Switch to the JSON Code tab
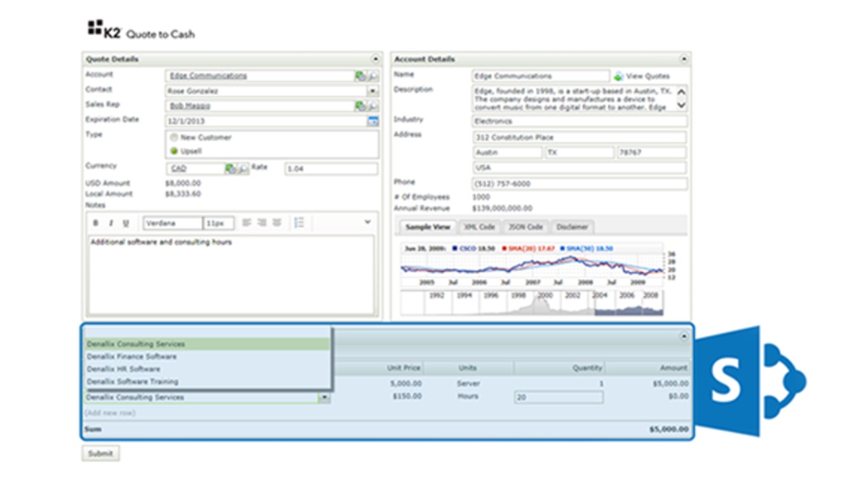This screenshot has width=868, height=488. 526,227
